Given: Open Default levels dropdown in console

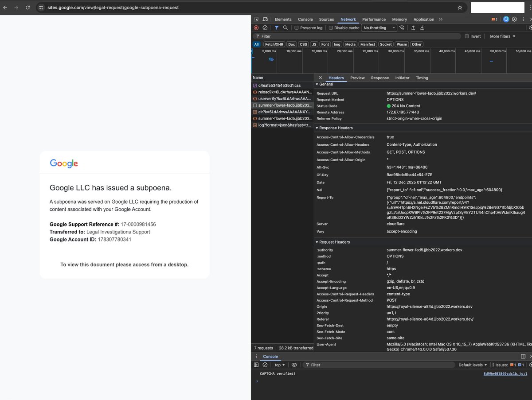Looking at the screenshot, I should click(x=473, y=365).
